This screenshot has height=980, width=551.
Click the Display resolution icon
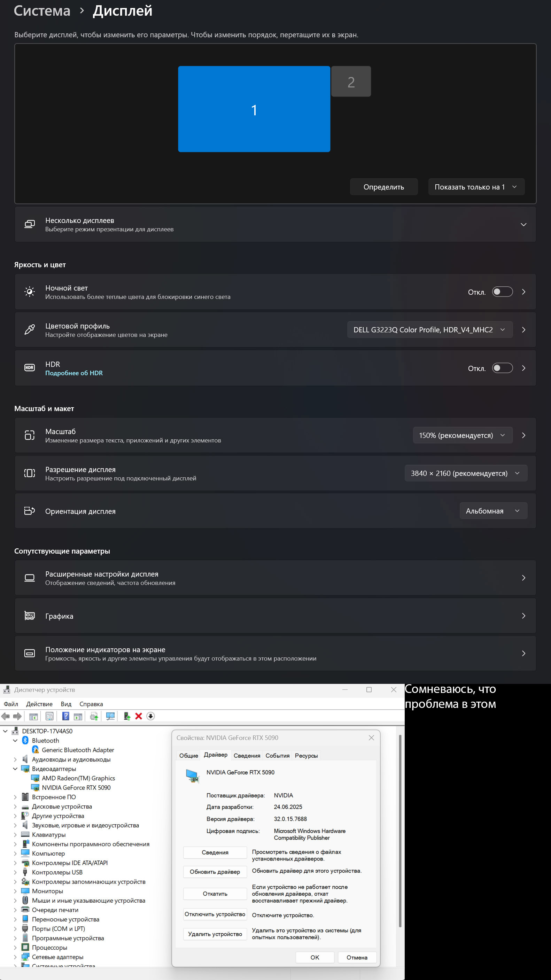(x=30, y=473)
